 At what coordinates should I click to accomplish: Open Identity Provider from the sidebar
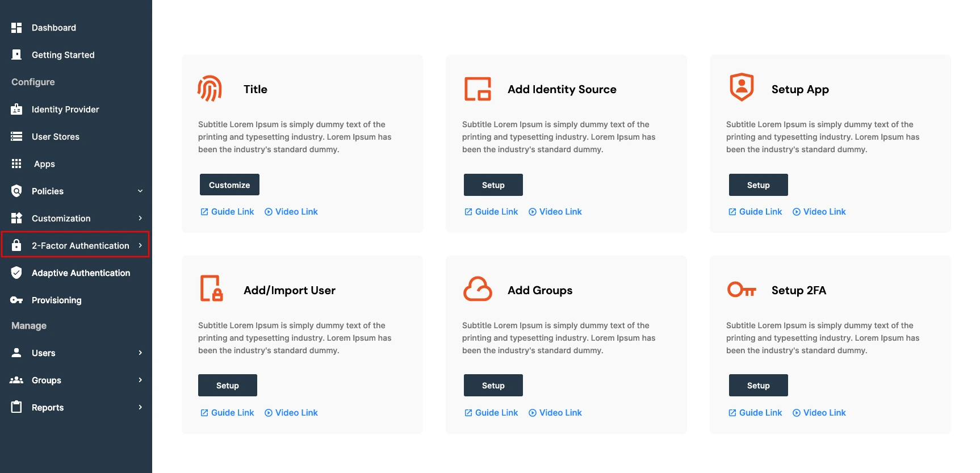point(65,110)
